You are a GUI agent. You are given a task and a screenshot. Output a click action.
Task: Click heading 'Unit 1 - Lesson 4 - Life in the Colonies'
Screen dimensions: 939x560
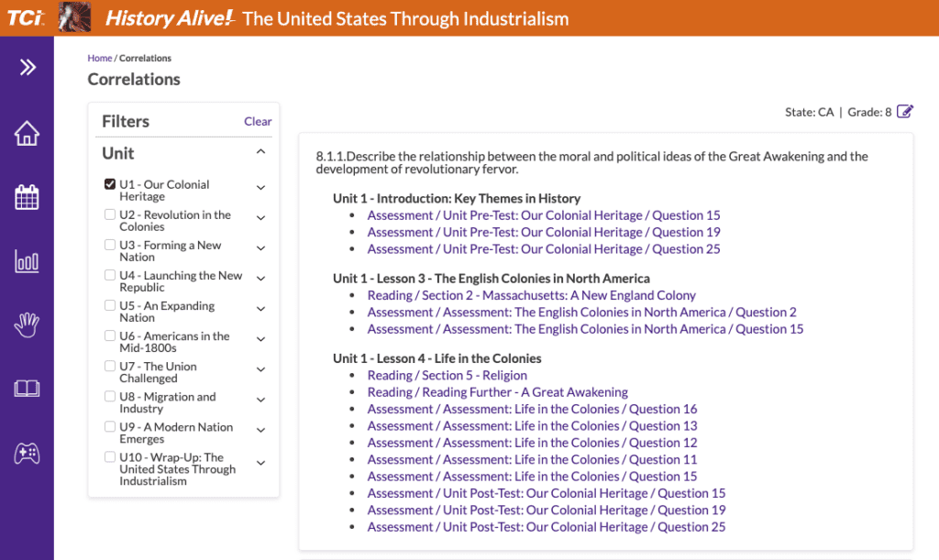437,358
